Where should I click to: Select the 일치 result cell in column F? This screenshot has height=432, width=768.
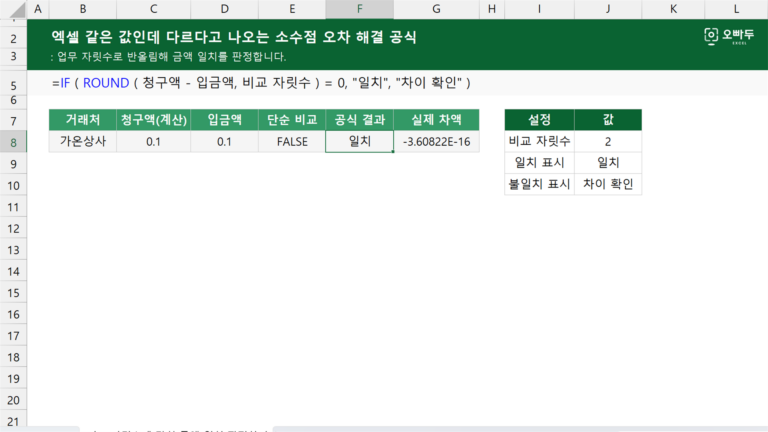click(x=360, y=142)
